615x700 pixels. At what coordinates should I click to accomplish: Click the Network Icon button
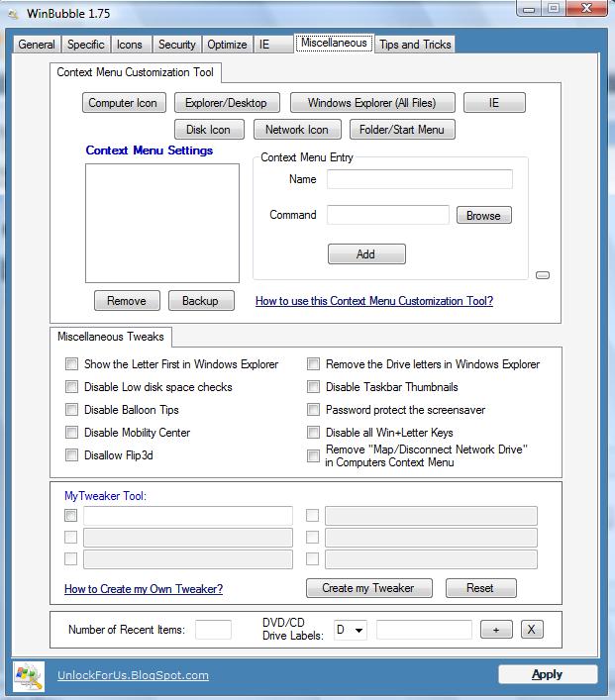coord(297,130)
